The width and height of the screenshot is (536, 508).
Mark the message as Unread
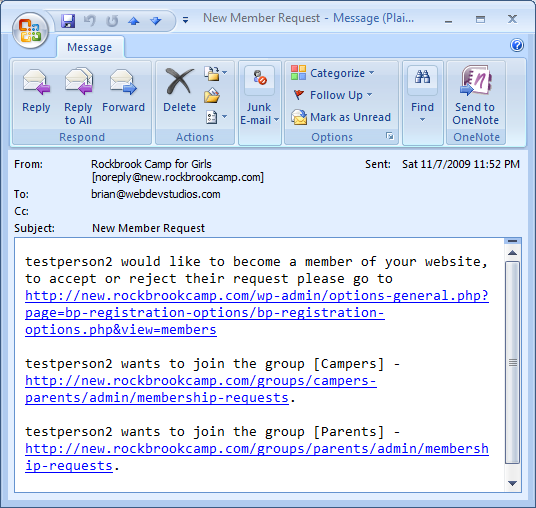[x=341, y=117]
